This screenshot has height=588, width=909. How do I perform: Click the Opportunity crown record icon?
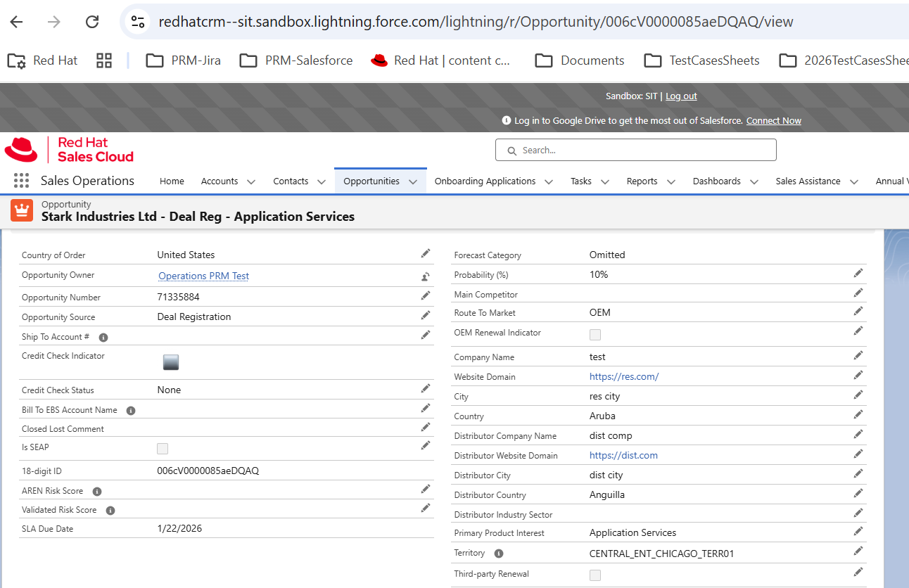pyautogui.click(x=22, y=210)
